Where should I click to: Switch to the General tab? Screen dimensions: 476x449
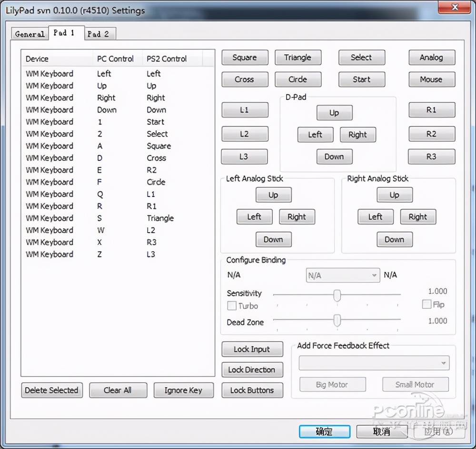coord(30,34)
